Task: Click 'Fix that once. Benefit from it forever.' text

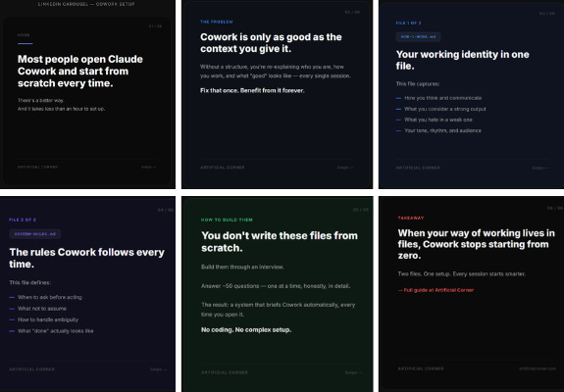Action: point(252,90)
